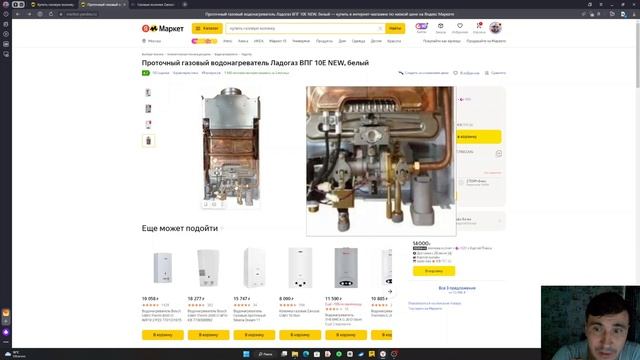
Task: Clear the search query with the X
Action: (380, 29)
